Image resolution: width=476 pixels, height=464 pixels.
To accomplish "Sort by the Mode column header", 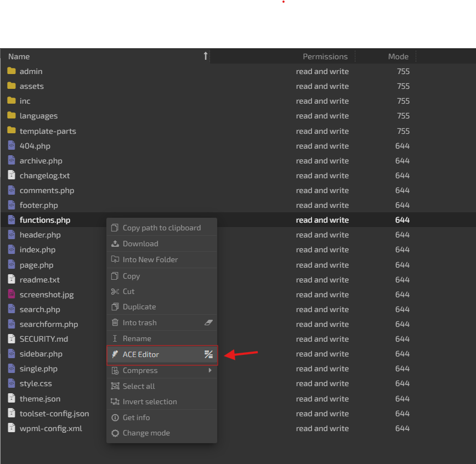I will pos(398,56).
